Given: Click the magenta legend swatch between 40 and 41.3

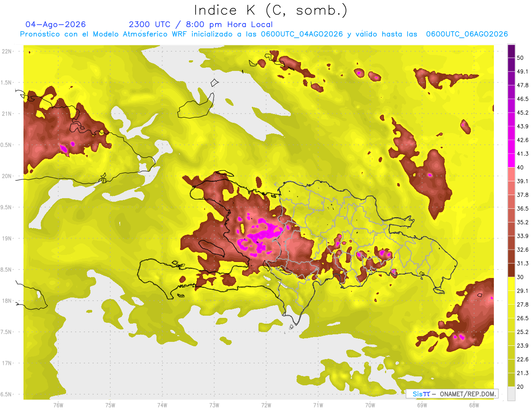Looking at the screenshot, I should [511, 160].
